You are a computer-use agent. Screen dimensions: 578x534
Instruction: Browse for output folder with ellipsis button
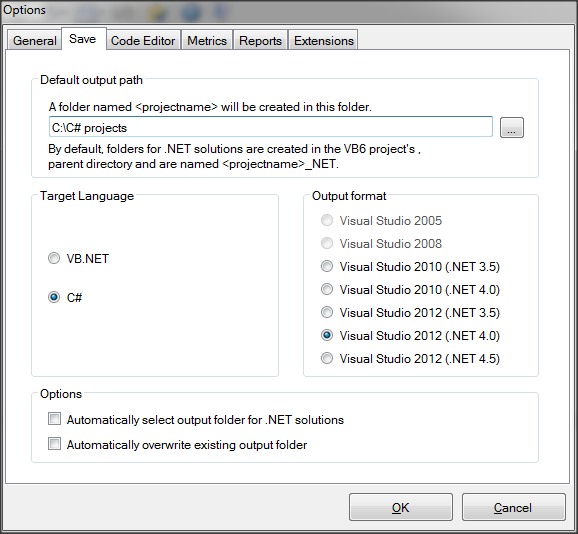click(512, 128)
